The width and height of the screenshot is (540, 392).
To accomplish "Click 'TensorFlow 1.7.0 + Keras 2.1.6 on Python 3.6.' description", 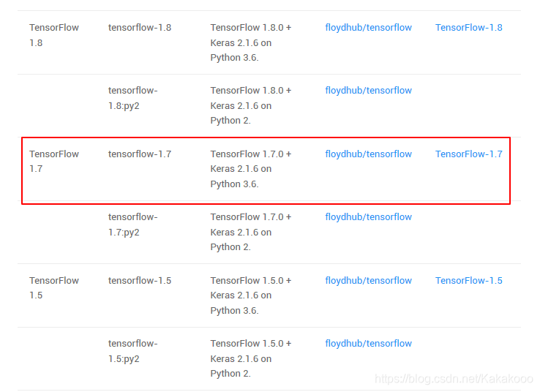I will point(251,169).
